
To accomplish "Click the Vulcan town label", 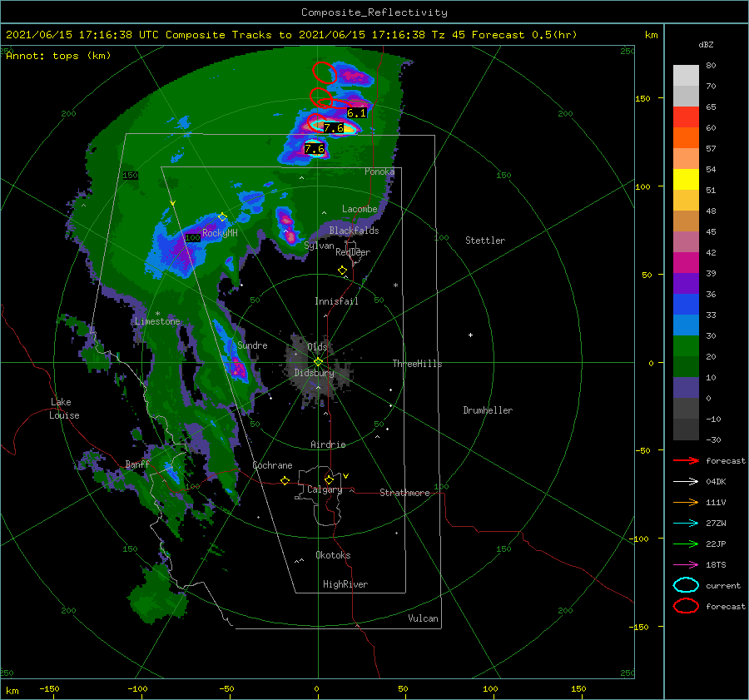I will (x=423, y=618).
